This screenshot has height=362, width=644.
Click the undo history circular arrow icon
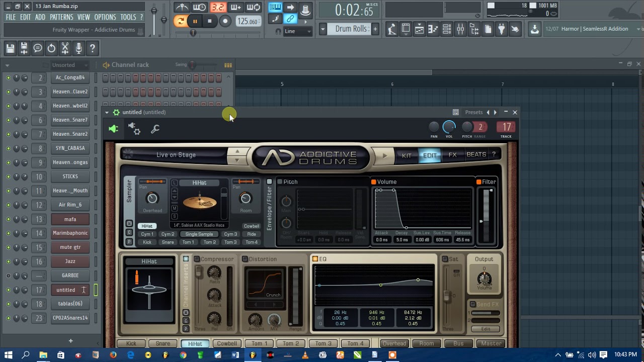pyautogui.click(x=51, y=48)
